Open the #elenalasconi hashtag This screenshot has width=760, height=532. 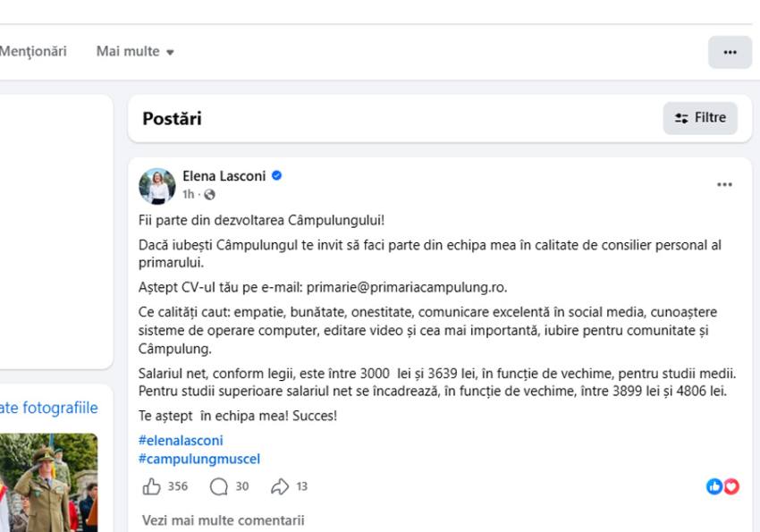point(182,440)
